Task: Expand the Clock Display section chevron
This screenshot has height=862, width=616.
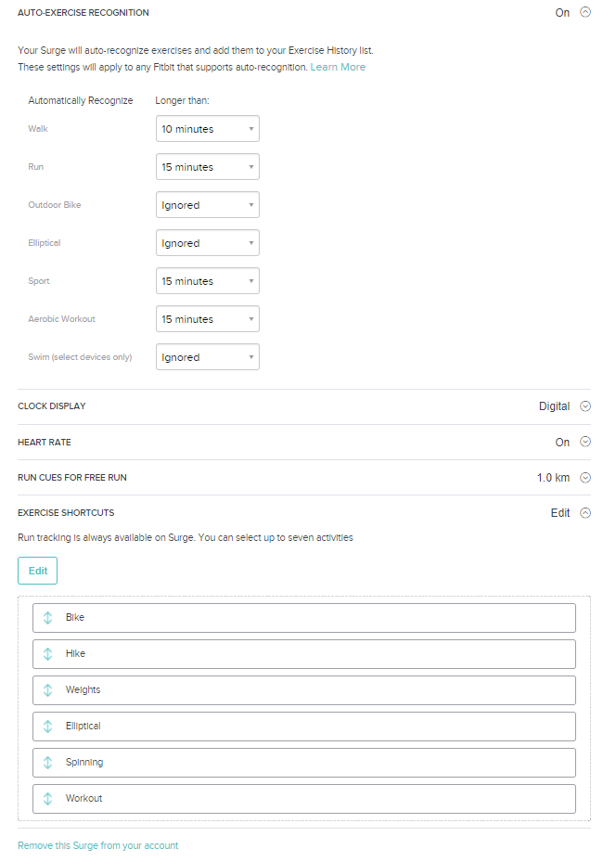Action: [585, 406]
